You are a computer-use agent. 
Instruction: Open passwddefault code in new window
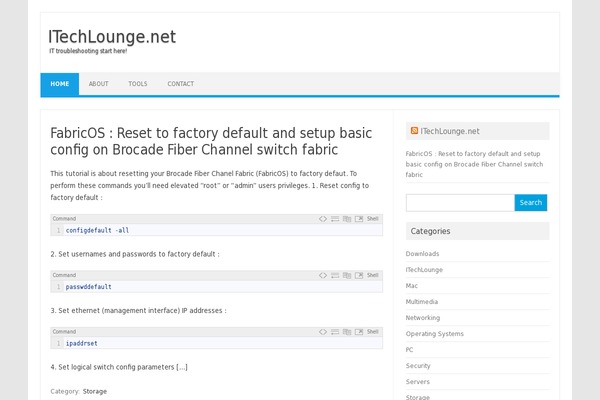coord(359,275)
